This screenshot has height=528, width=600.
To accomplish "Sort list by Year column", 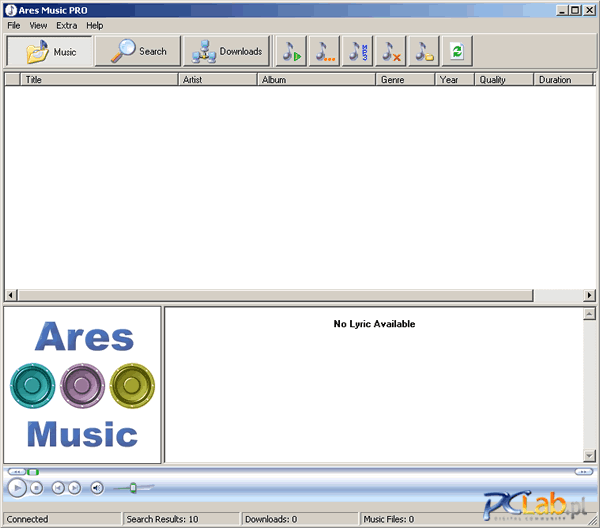I will click(x=455, y=80).
